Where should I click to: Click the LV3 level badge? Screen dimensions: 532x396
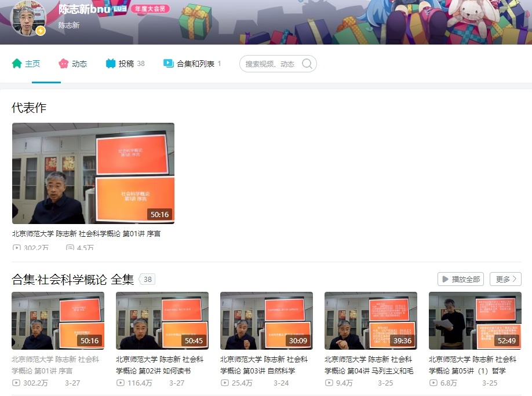(120, 9)
